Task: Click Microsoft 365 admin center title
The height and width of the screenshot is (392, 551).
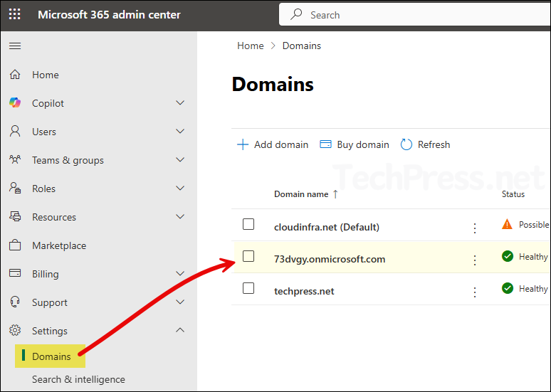Action: [109, 15]
